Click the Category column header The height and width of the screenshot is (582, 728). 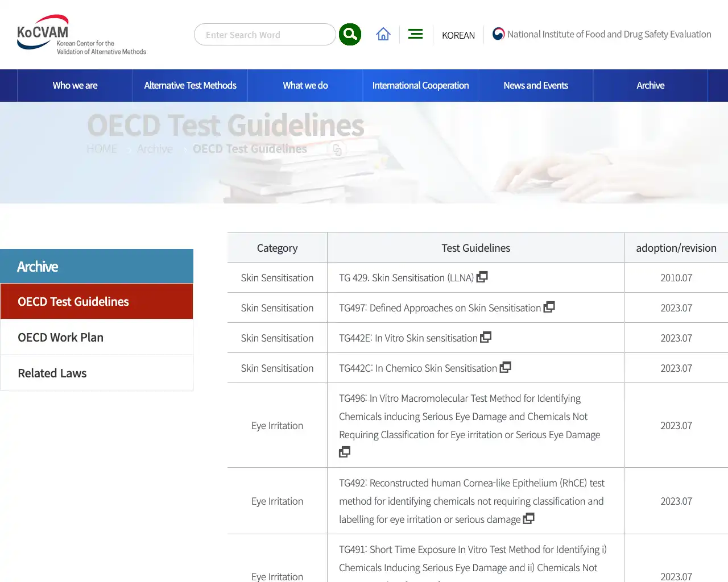277,248
